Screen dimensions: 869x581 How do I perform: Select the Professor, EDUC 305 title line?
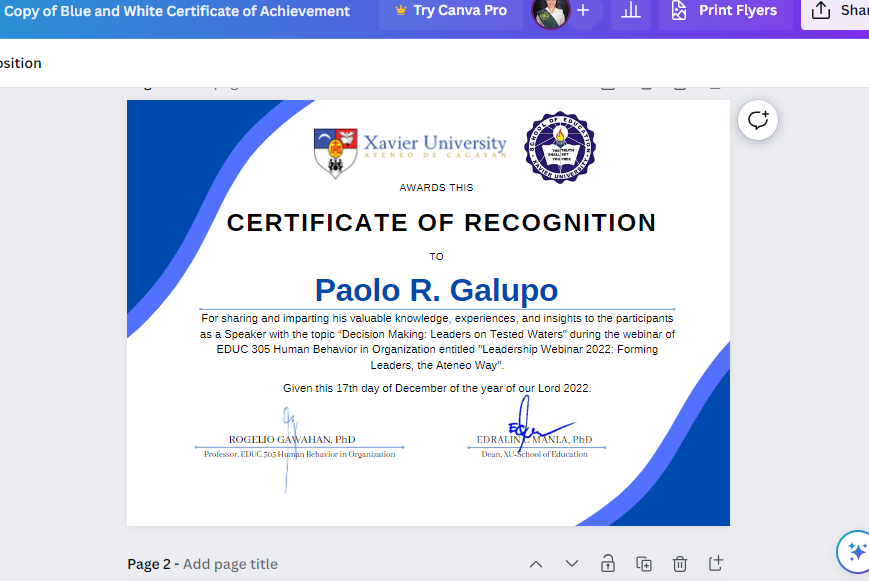299,454
